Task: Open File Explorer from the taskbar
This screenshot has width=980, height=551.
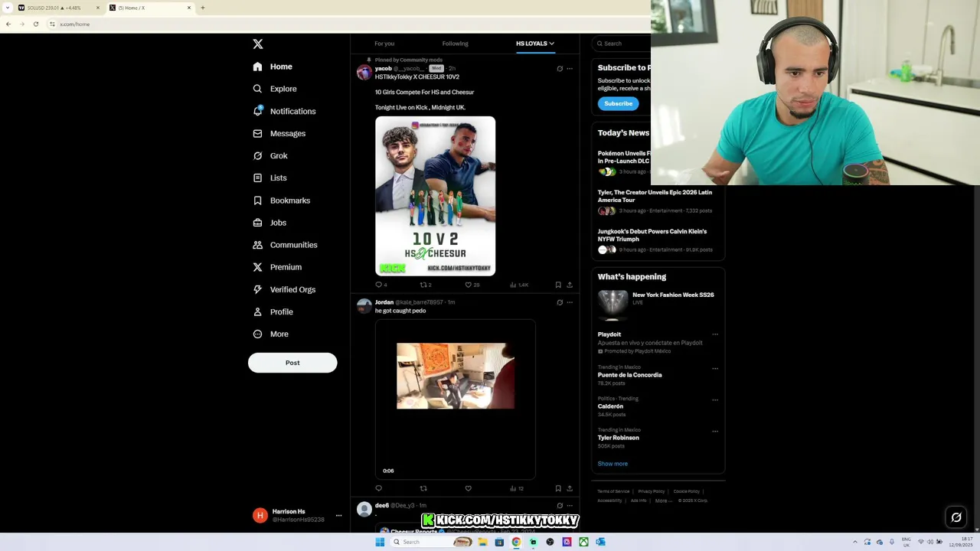Action: point(482,542)
